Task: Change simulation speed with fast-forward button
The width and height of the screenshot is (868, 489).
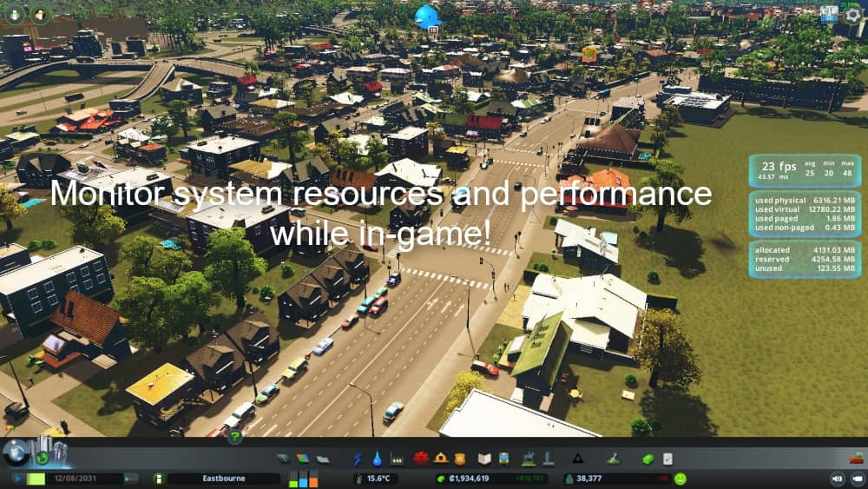Action: [x=130, y=479]
